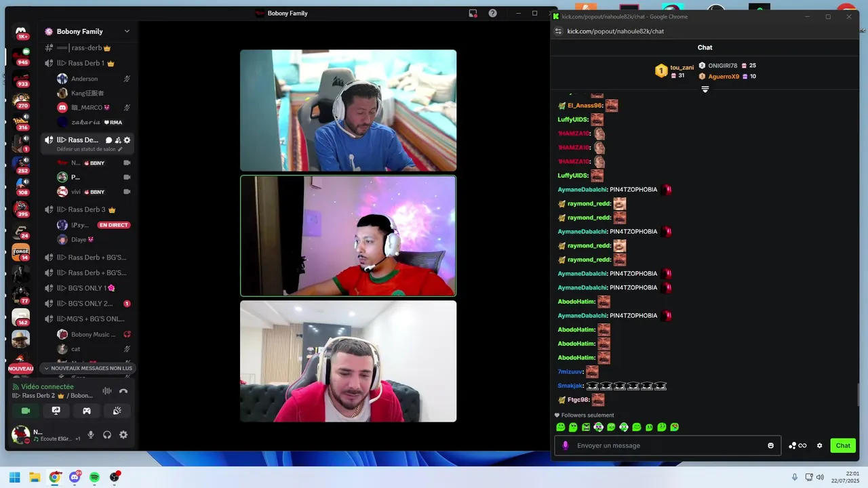Screen dimensions: 868x488
Task: Join MG'S + BG'S ONL... voice channel
Action: point(87,319)
